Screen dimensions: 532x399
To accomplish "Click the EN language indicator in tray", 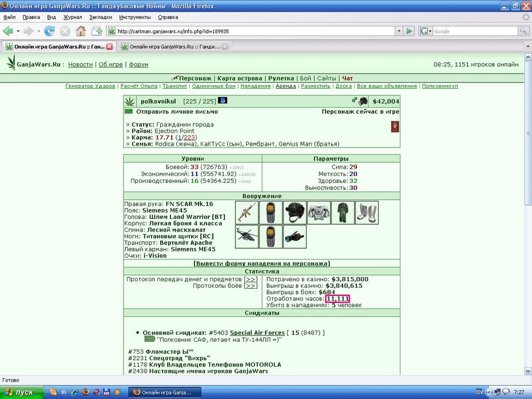I will coord(479,392).
